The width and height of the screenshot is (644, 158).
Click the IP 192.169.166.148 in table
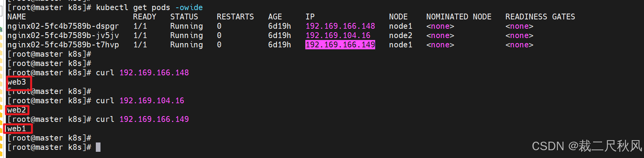pyautogui.click(x=340, y=26)
